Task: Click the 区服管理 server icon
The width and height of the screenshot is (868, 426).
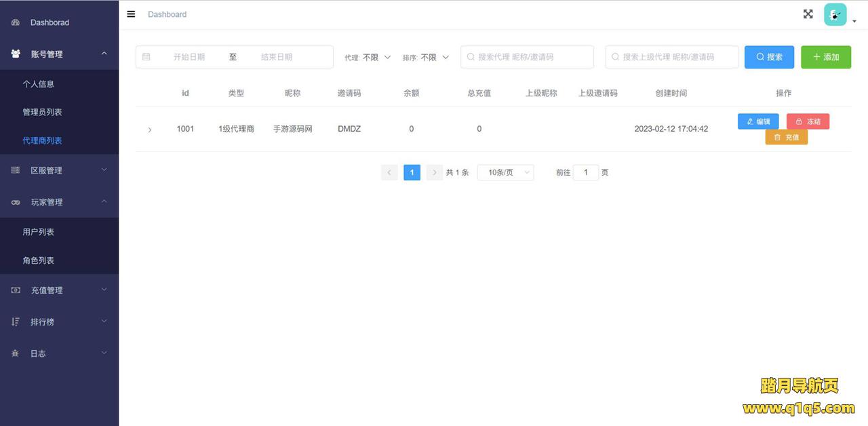Action: [x=16, y=170]
